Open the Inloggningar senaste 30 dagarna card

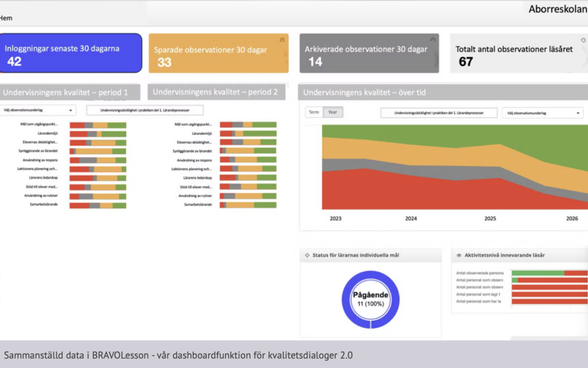[x=71, y=53]
